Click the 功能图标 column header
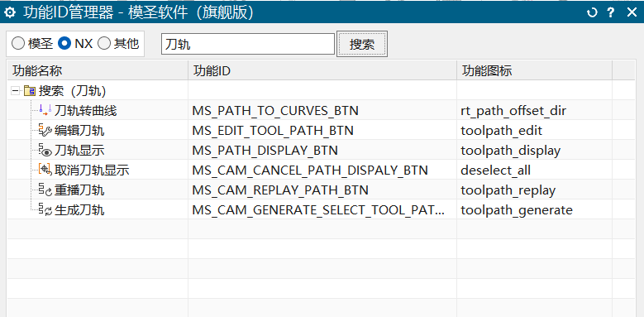Screen dimensions: 644x317 pos(534,70)
